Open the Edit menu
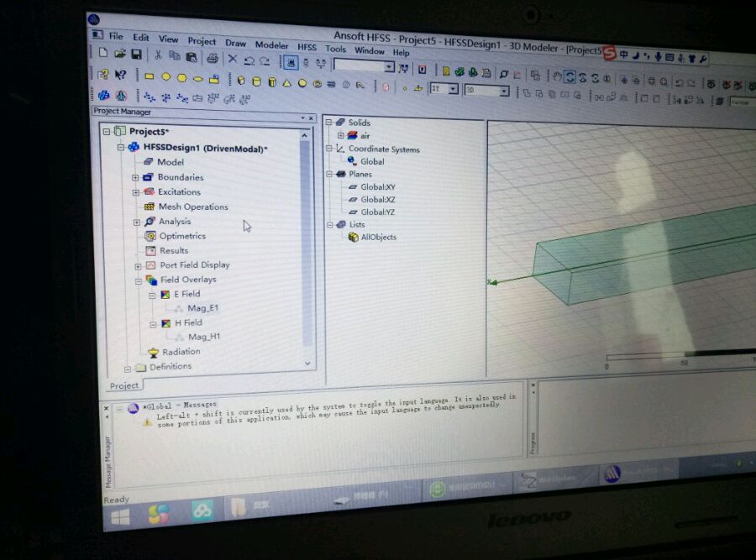This screenshot has height=560, width=756. [x=141, y=38]
